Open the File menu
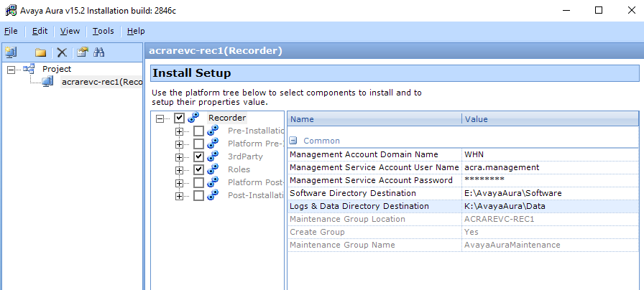Screen dimensions: 644x290 [11, 31]
